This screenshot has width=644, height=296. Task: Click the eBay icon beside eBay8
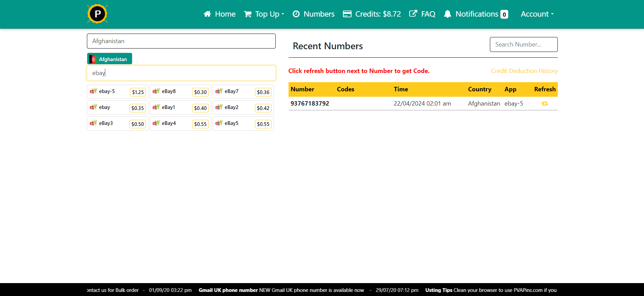tap(156, 91)
